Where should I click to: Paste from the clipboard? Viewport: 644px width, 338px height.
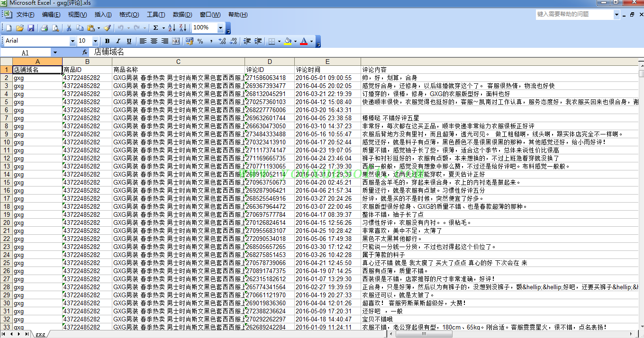coord(91,28)
